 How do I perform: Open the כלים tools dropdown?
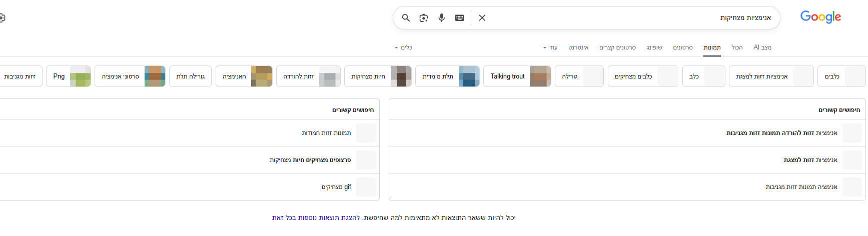[404, 47]
